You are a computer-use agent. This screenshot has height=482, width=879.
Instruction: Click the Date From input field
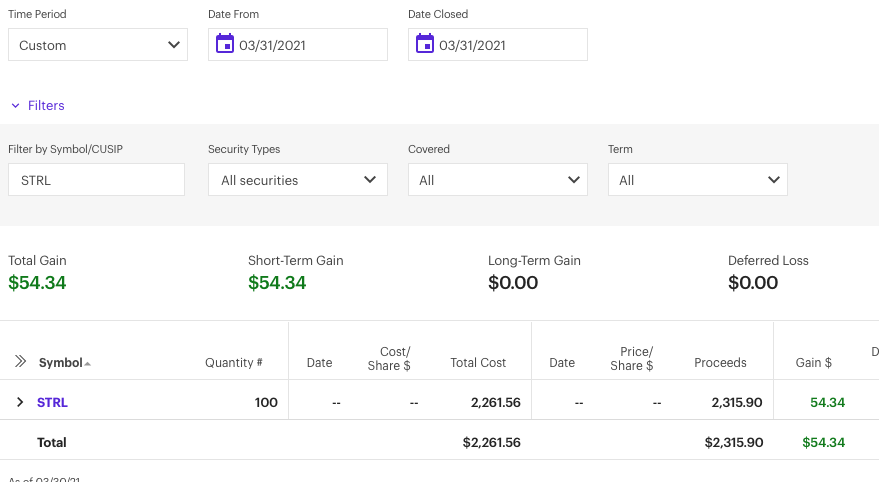coord(310,45)
